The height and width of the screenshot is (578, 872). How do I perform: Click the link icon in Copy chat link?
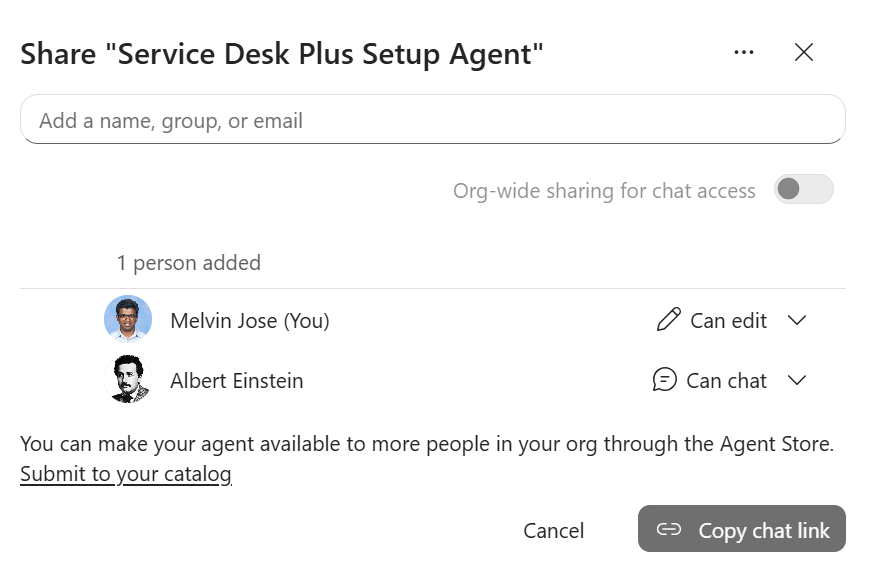[668, 529]
